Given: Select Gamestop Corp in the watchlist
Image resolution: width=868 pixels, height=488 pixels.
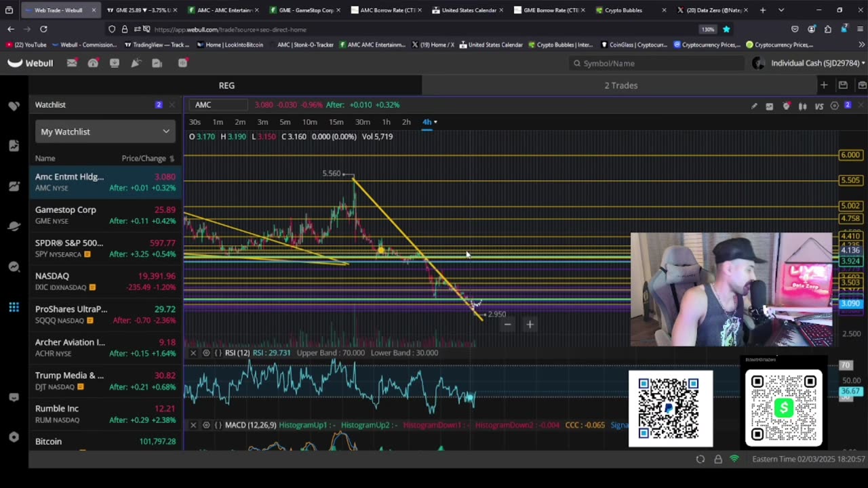Looking at the screenshot, I should (x=105, y=216).
